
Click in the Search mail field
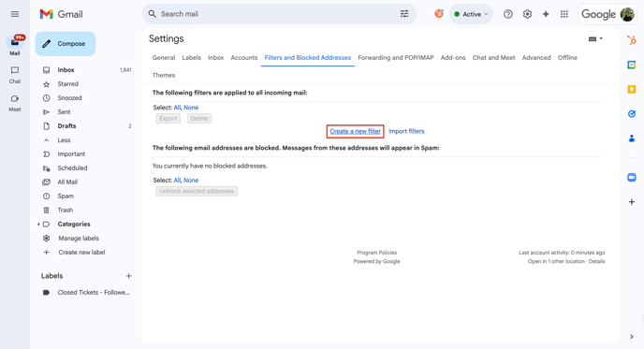[x=275, y=14]
